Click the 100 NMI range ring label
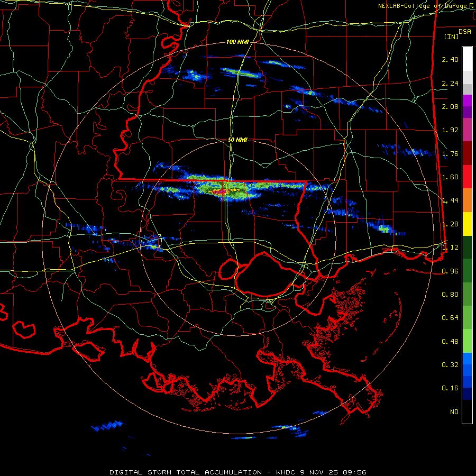The height and width of the screenshot is (476, 476). click(237, 42)
